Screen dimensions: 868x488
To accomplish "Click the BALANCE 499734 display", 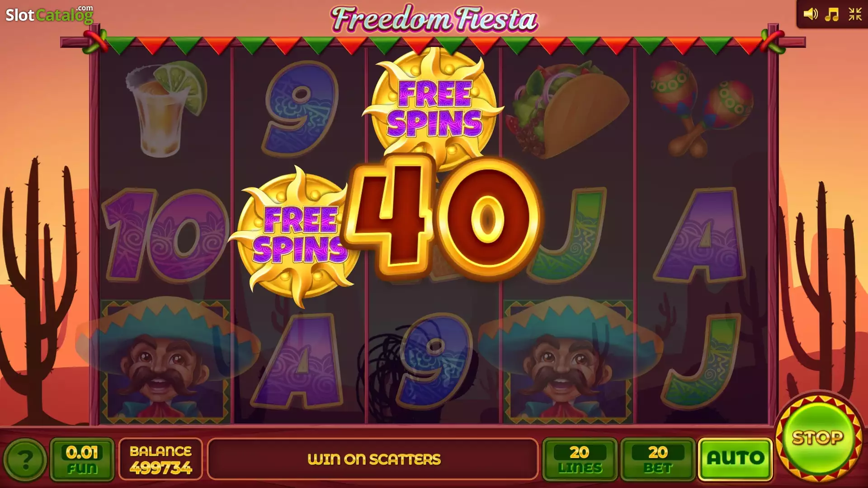I will 160,459.
